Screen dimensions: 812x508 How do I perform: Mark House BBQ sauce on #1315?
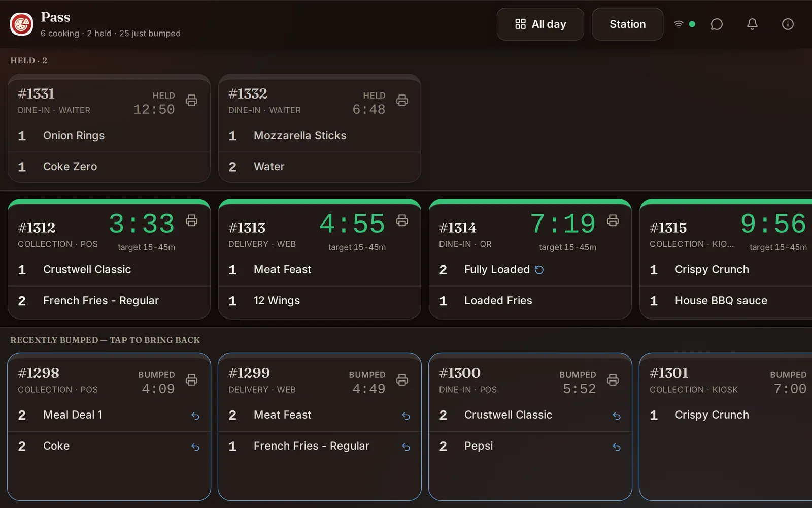pyautogui.click(x=726, y=301)
